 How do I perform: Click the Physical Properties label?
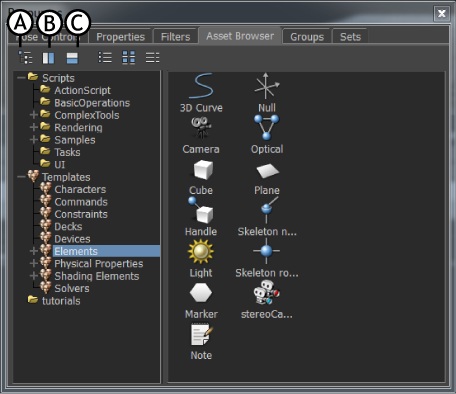99,264
